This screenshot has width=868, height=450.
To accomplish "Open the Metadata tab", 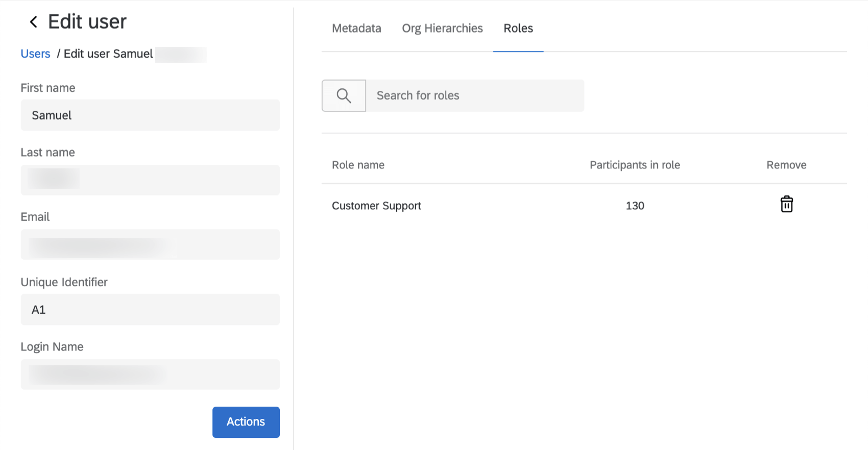I will click(x=356, y=29).
